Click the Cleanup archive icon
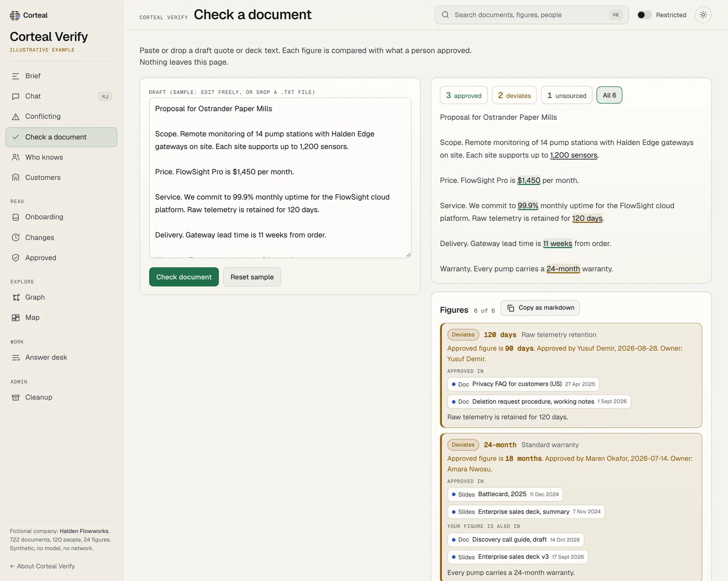The image size is (728, 581). (x=15, y=397)
